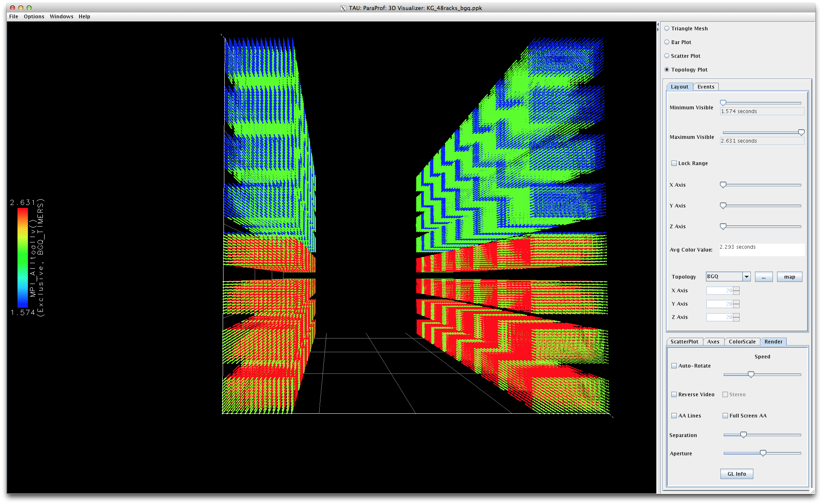822x504 pixels.
Task: Decrement the Z Axis stepper arrow
Action: 737,319
